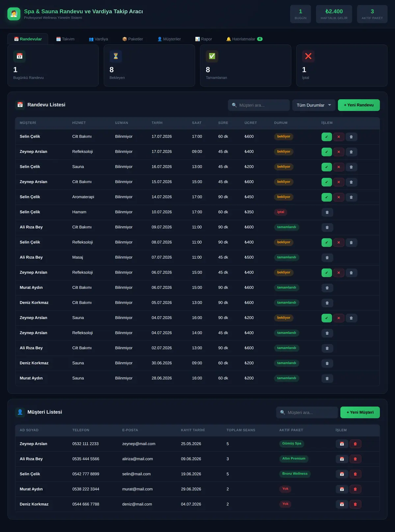Focus the appointment list search field

pyautogui.click(x=259, y=105)
